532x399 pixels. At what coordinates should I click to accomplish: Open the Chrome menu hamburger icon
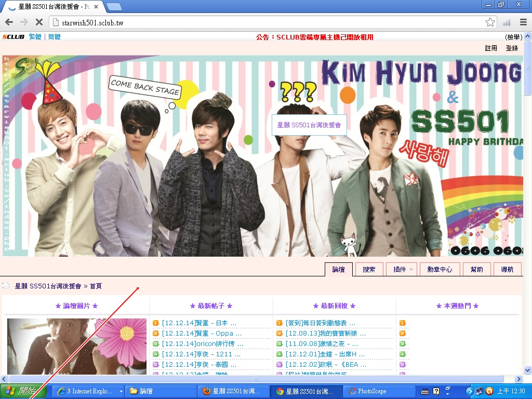(523, 22)
